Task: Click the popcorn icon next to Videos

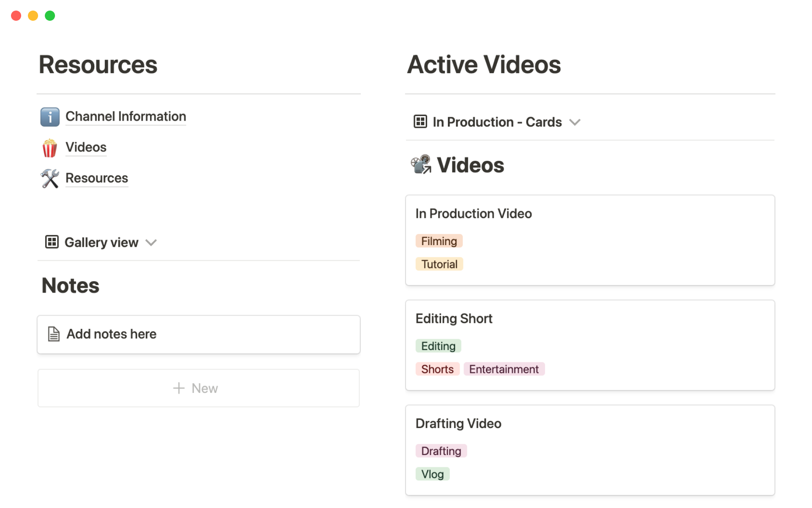Action: pos(50,148)
